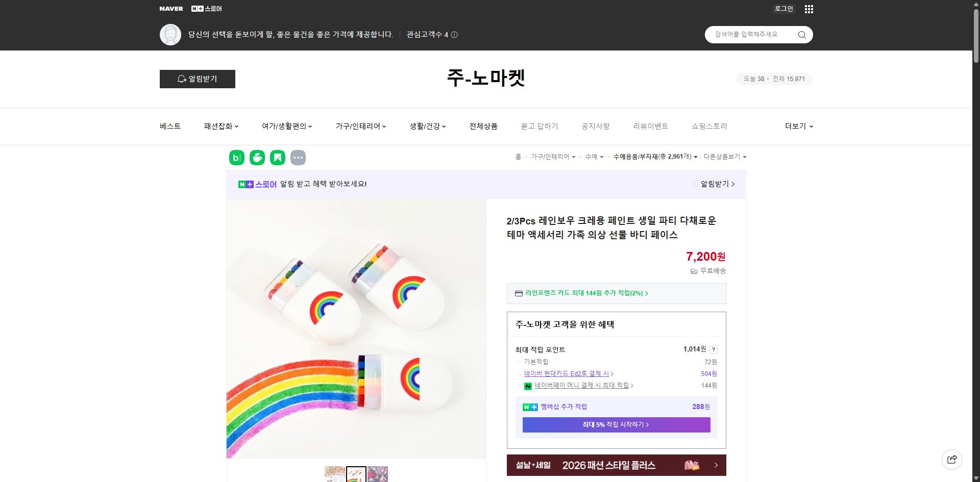Click the 최대 5% 적립 시작하기 button

(616, 424)
